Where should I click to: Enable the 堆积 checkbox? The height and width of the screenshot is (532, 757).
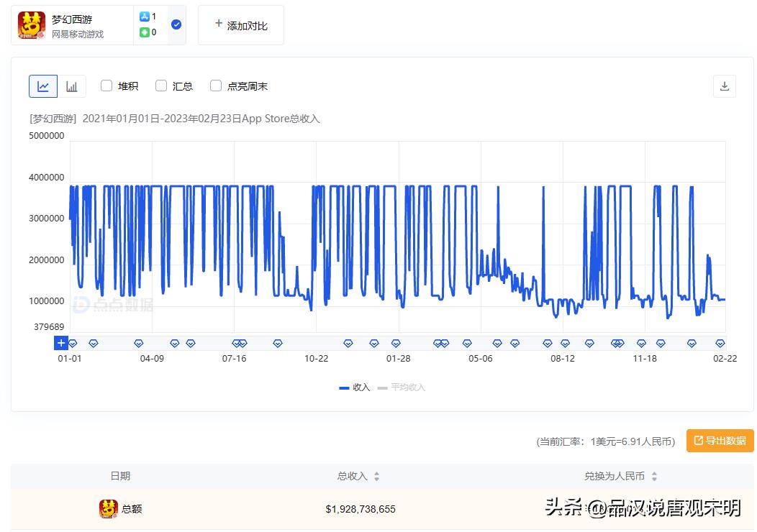[x=106, y=85]
